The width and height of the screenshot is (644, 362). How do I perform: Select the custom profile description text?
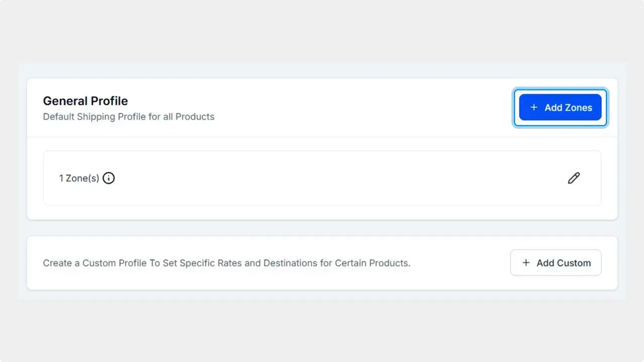click(226, 262)
